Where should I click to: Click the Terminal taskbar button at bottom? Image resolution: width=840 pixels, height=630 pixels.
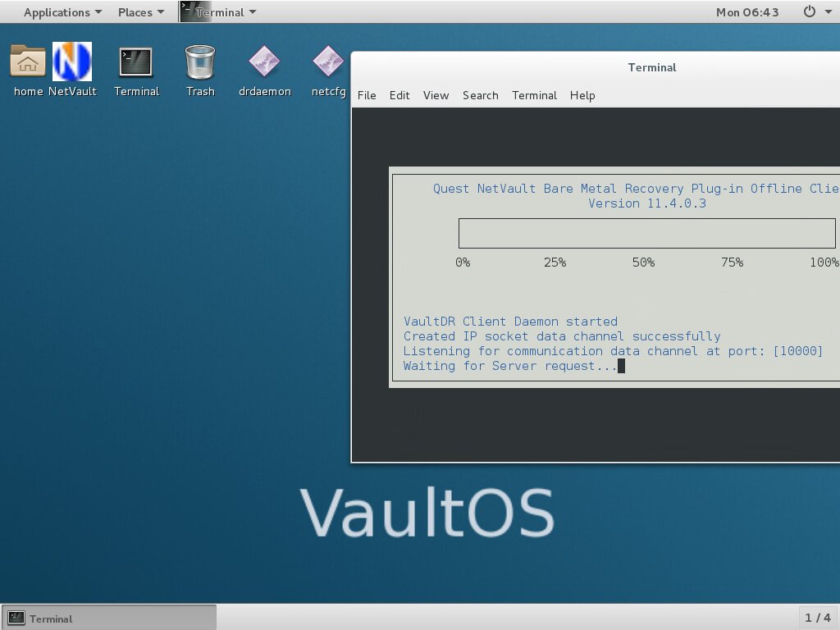tap(109, 618)
